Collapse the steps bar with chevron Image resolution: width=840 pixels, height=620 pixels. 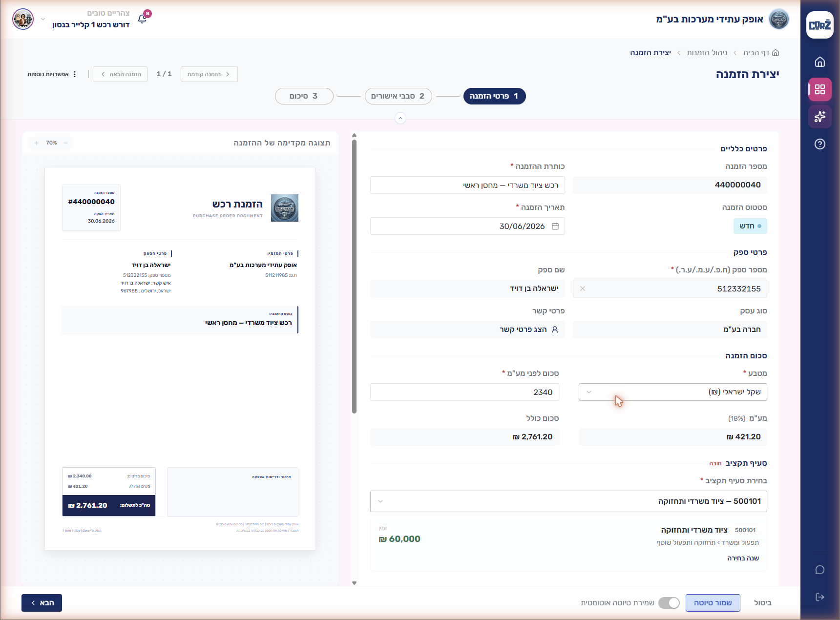(x=400, y=118)
